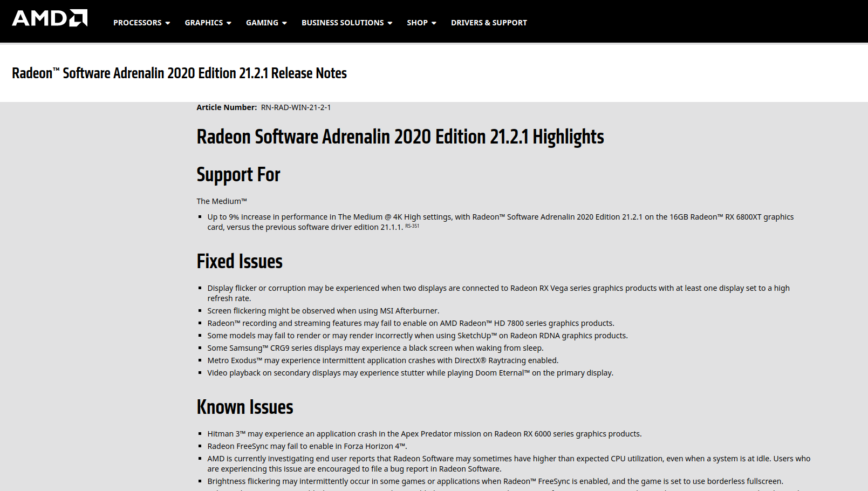Expand the Processors dropdown arrow
The height and width of the screenshot is (491, 868).
tap(168, 23)
